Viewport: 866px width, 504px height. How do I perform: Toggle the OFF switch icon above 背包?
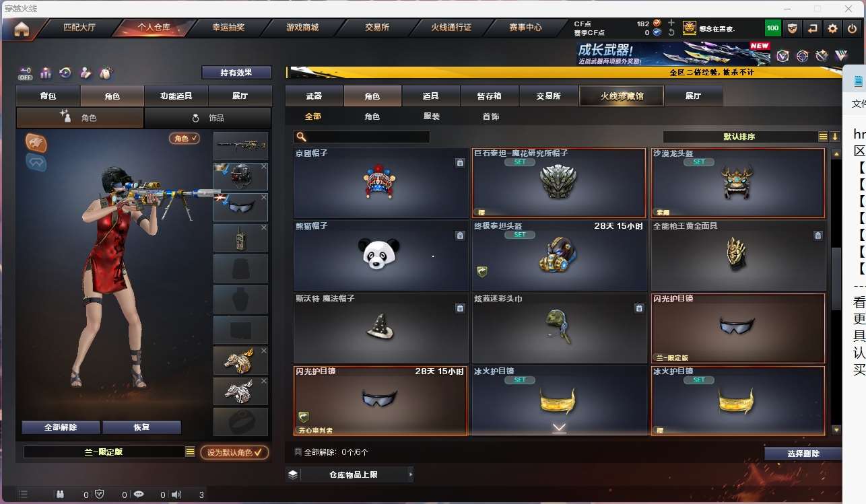coord(26,73)
